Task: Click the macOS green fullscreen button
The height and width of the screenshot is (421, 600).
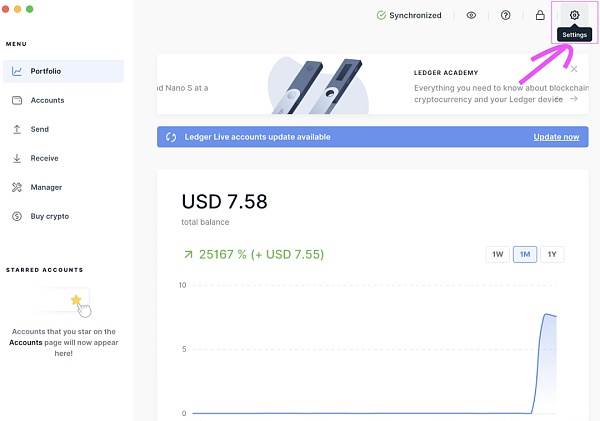Action: tap(30, 9)
